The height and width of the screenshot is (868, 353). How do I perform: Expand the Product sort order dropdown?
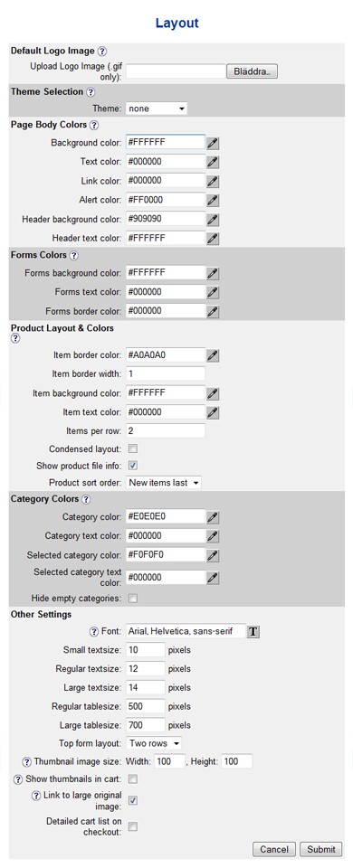(x=164, y=483)
